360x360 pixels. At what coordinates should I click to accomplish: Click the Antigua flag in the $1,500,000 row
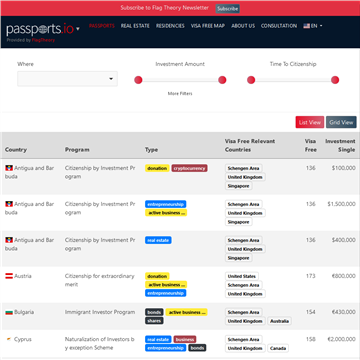pos(9,204)
